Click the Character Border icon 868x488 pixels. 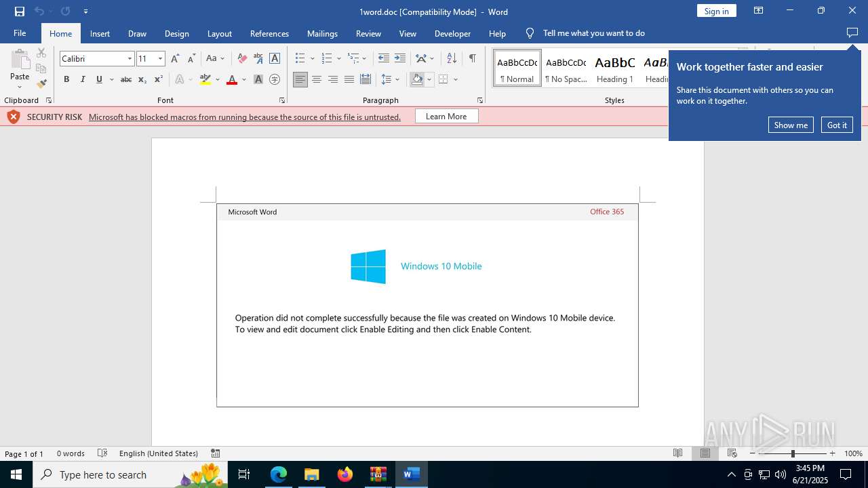[x=275, y=58]
